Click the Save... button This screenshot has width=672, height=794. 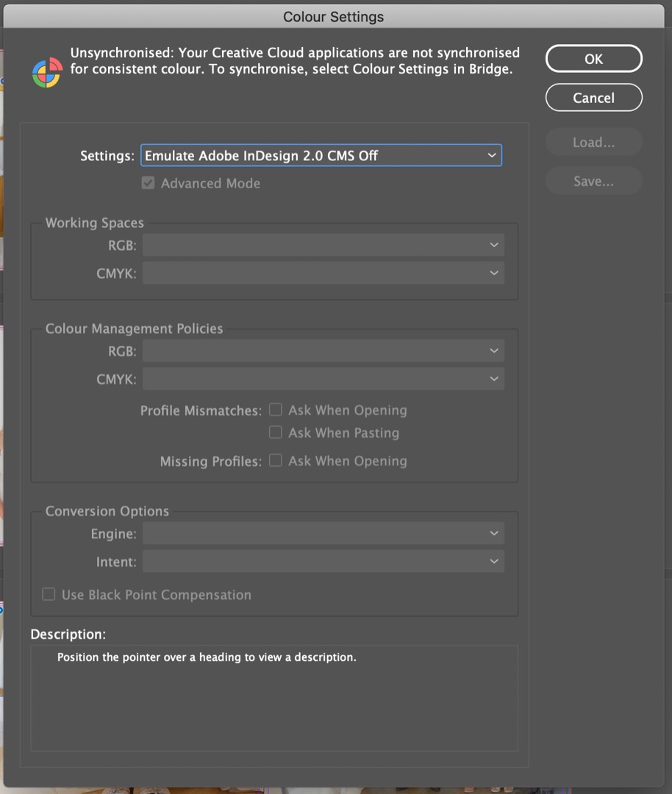point(593,181)
